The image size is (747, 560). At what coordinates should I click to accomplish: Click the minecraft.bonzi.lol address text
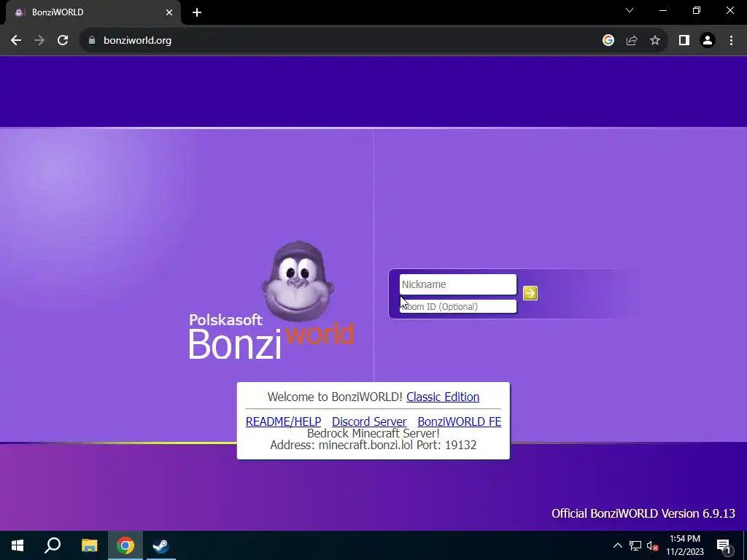365,445
